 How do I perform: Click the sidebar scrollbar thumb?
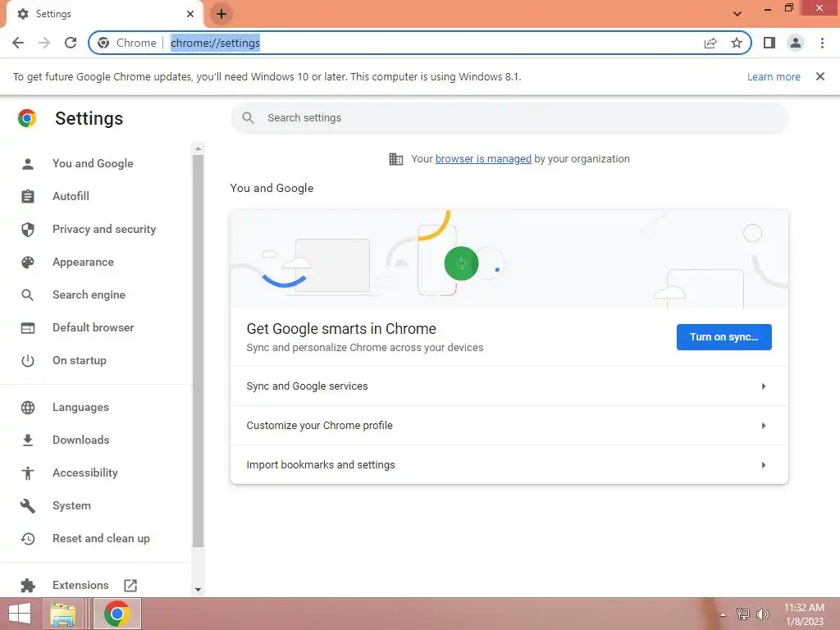coord(199,351)
